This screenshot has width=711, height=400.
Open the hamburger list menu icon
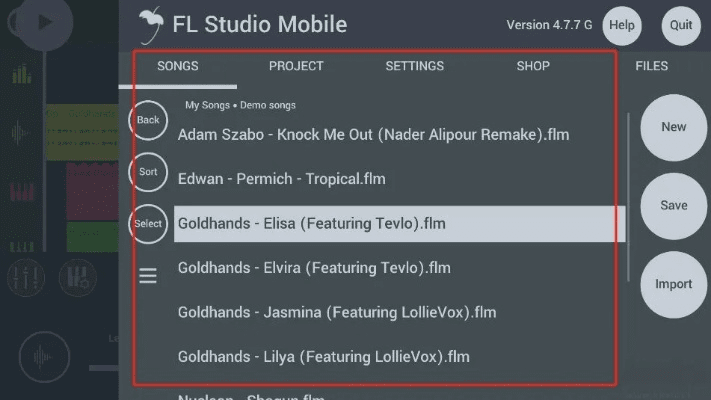(148, 276)
